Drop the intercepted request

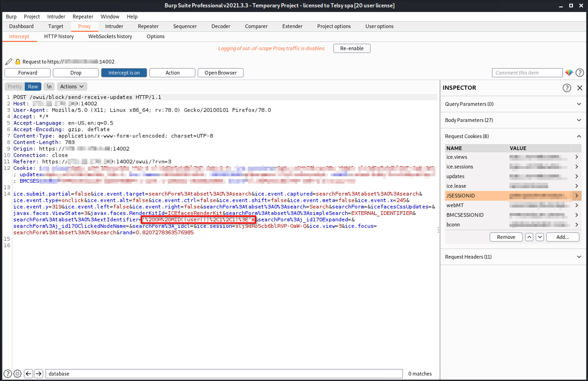pos(76,73)
